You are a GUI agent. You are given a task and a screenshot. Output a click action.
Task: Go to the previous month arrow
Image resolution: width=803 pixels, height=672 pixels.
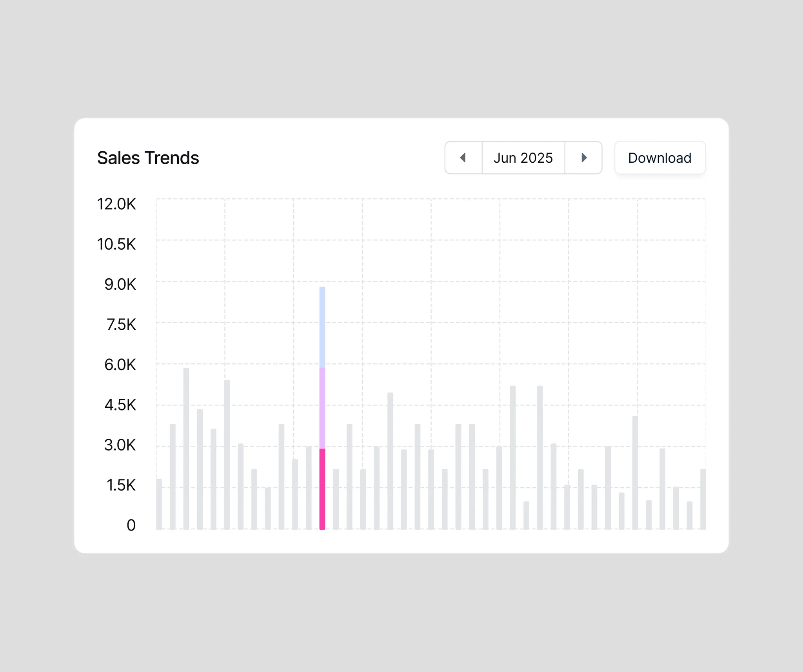pyautogui.click(x=463, y=158)
